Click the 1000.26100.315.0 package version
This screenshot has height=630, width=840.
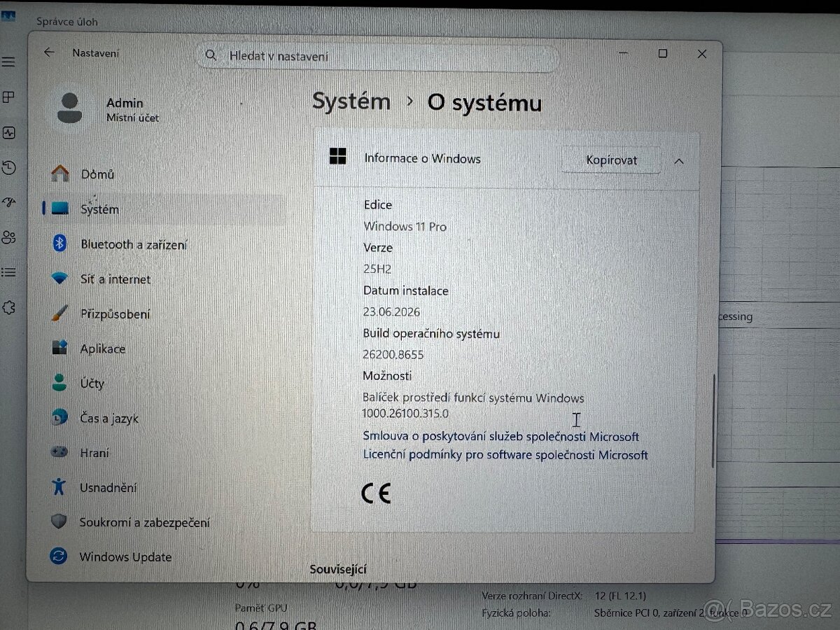405,414
